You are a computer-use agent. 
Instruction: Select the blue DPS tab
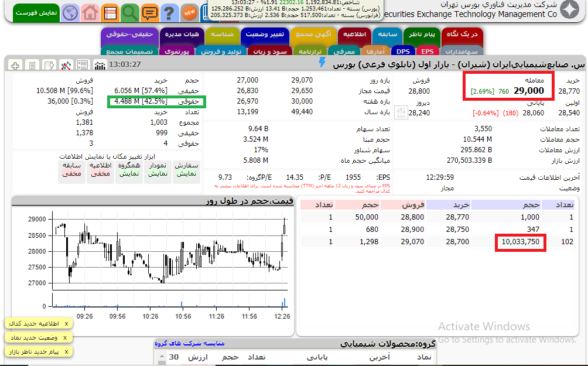tap(403, 52)
